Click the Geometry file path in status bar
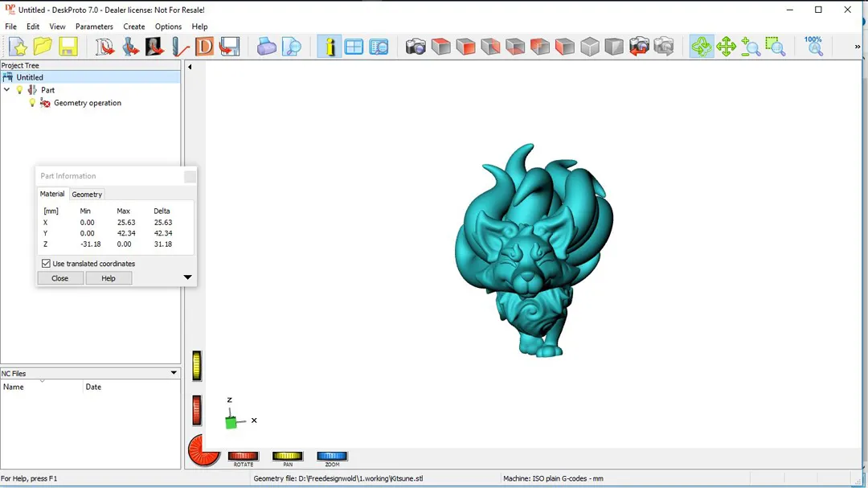 click(x=338, y=478)
